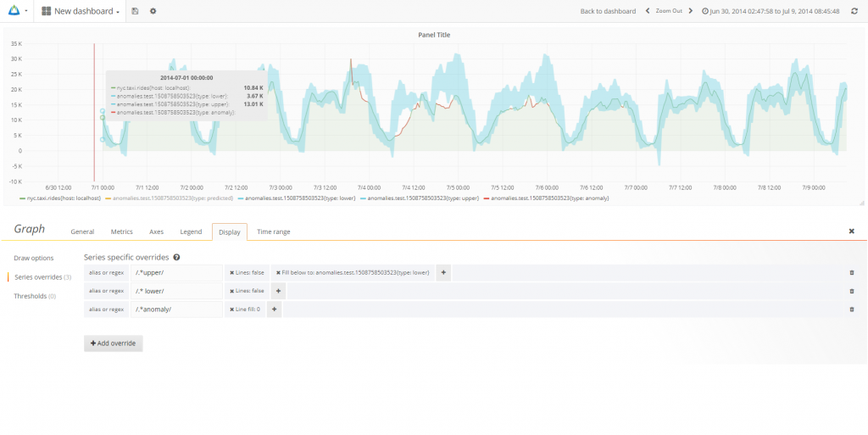Delete the anomaly override with trash icon
Viewport: 868px width, 435px height.
point(851,310)
